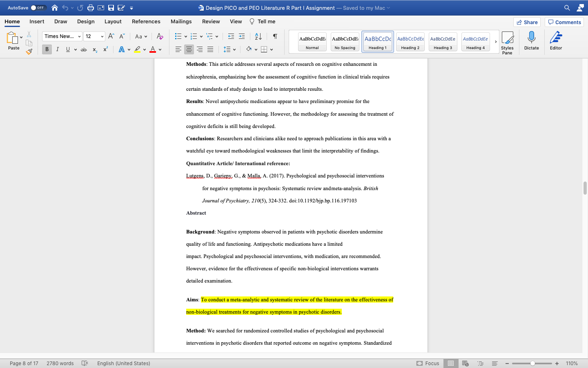Open the Styles Pane
The height and width of the screenshot is (368, 588).
click(508, 41)
